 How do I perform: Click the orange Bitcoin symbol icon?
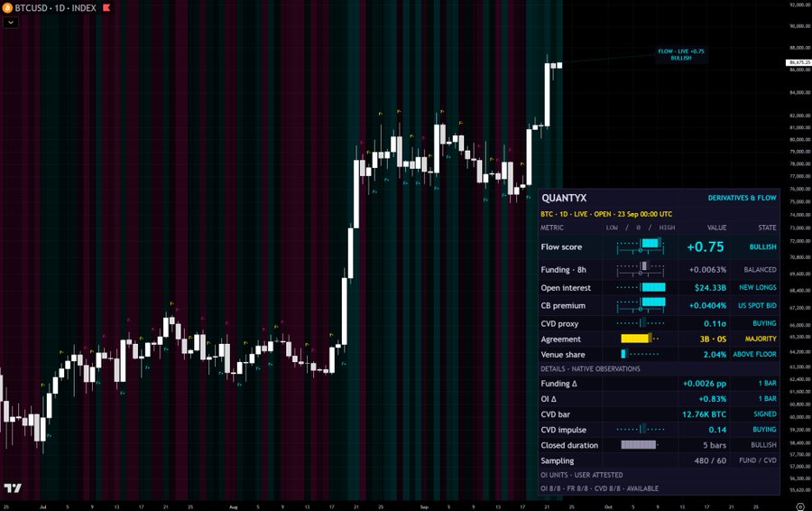7,8
